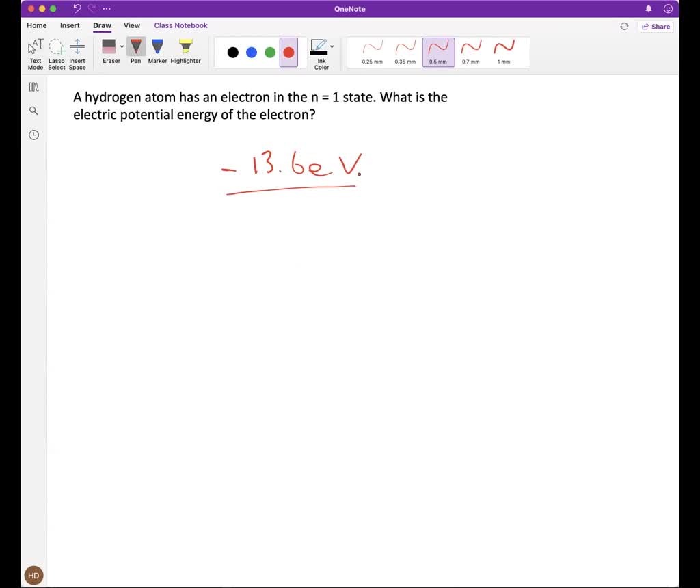The image size is (700, 588).
Task: Choose the Insert Space tool
Action: click(77, 53)
